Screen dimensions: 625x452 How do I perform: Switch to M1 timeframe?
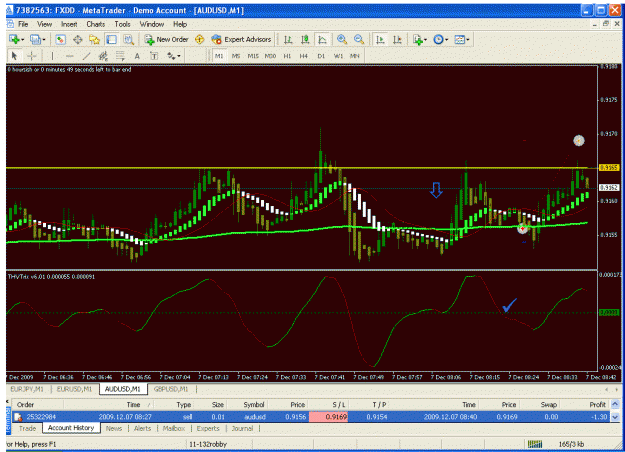click(219, 56)
